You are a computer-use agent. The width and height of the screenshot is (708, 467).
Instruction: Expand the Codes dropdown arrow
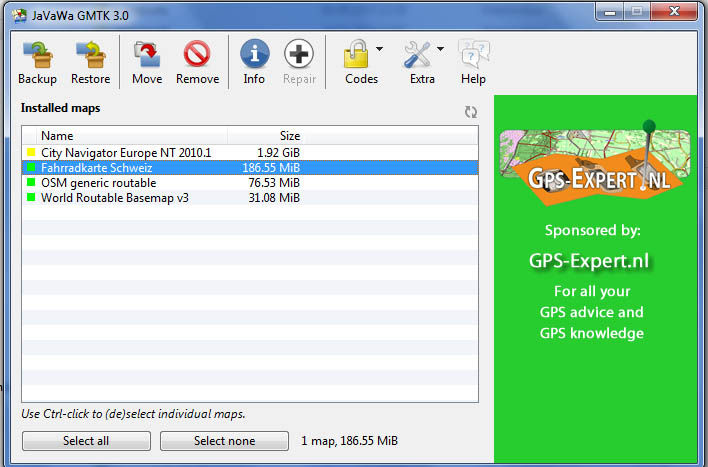pos(380,48)
